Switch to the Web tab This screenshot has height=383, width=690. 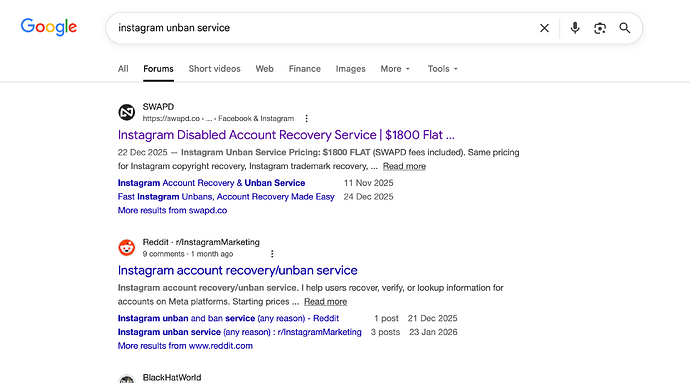(264, 69)
